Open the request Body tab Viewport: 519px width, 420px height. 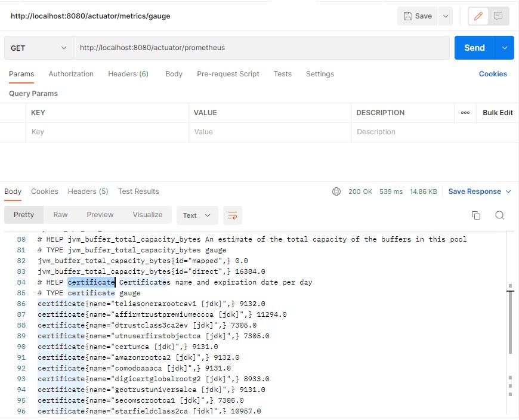(174, 74)
